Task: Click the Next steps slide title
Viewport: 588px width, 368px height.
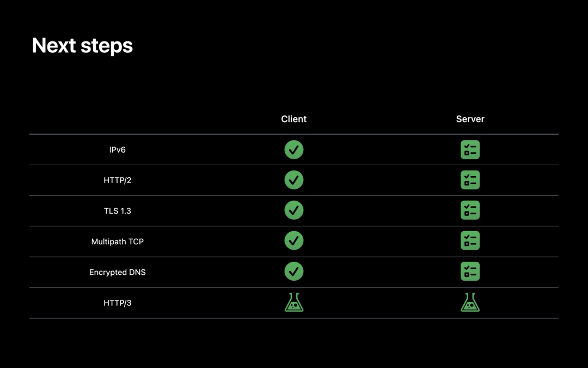Action: click(82, 45)
